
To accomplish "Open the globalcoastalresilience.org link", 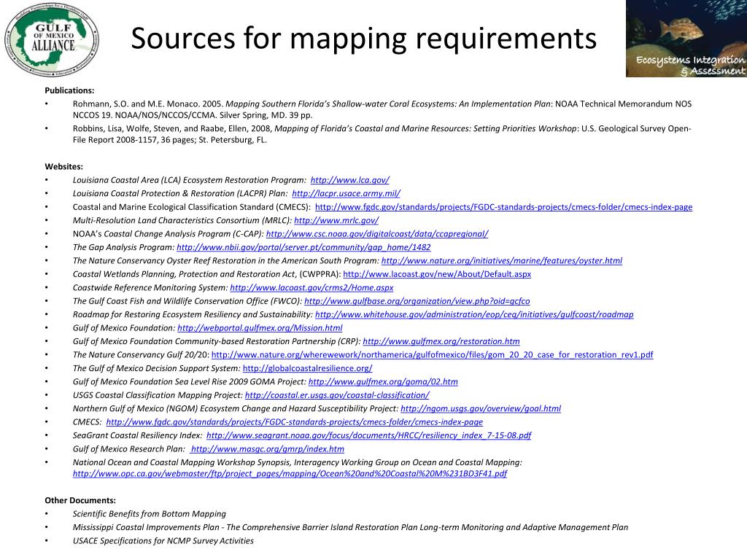I will point(307,368).
